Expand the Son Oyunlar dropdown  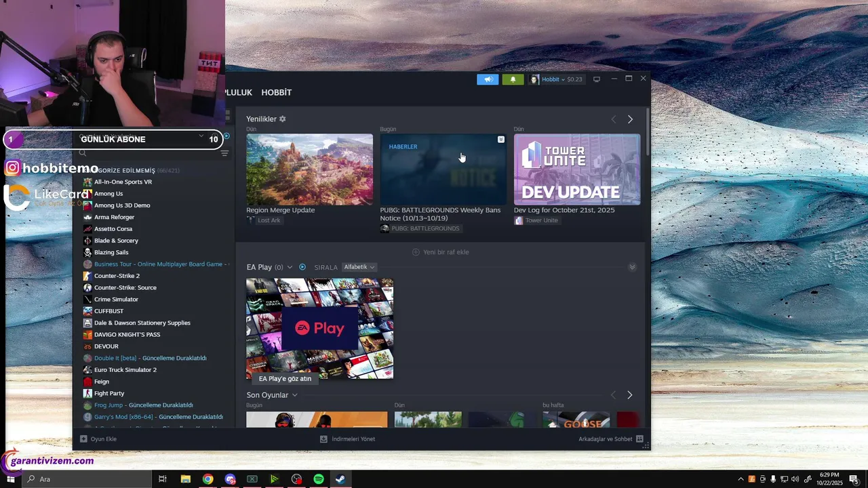tap(294, 395)
